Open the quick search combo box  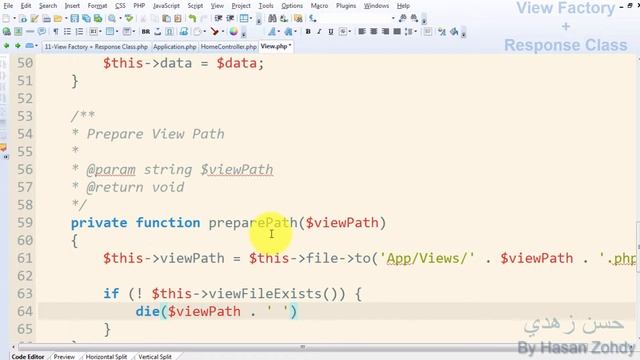click(x=356, y=18)
